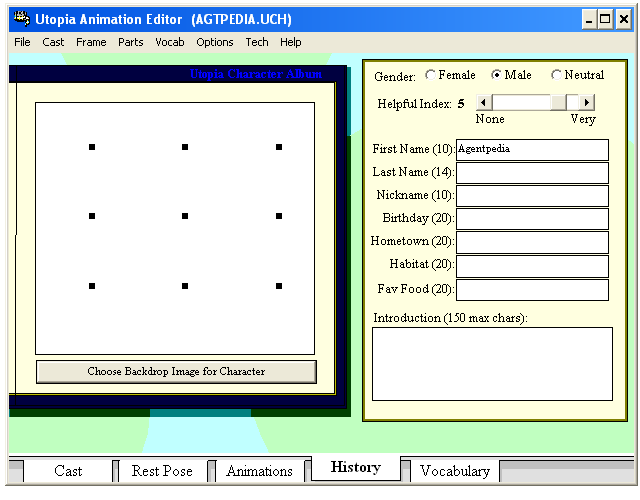Go to the Vocabulary tab

tap(454, 471)
